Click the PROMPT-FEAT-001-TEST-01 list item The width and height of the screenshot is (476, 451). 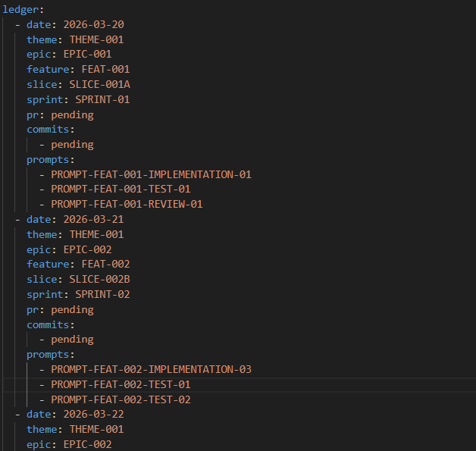click(121, 189)
